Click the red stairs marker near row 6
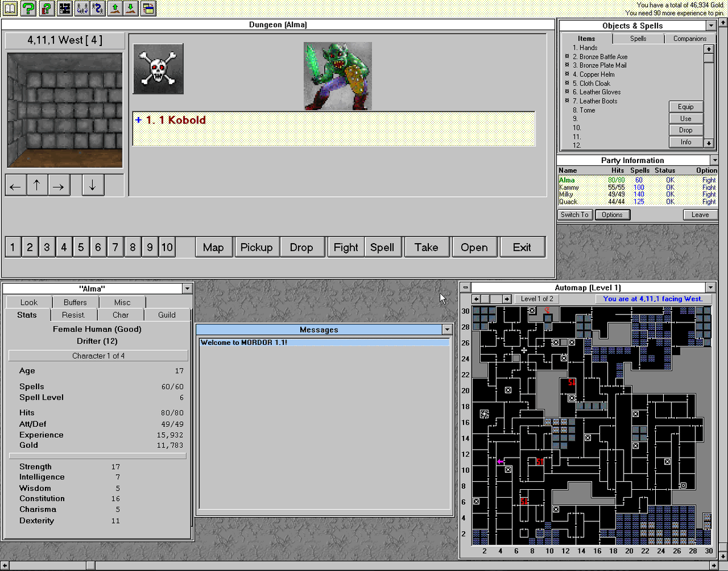 click(x=524, y=501)
